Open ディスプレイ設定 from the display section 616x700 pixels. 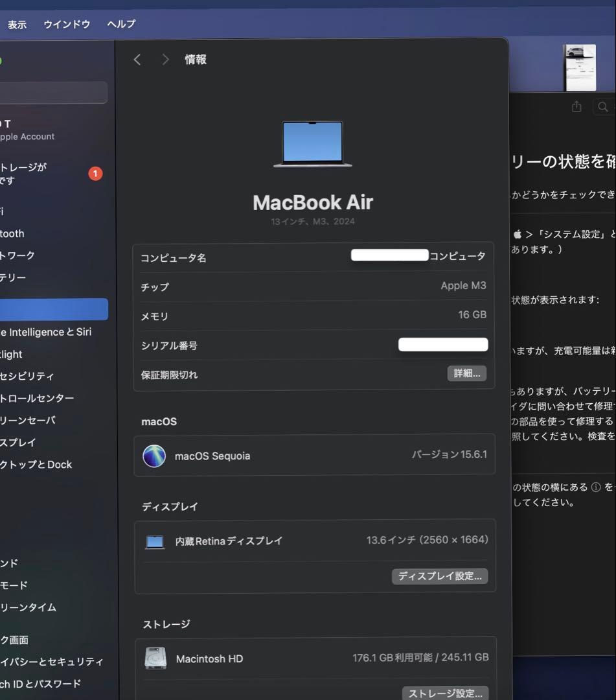(x=440, y=576)
